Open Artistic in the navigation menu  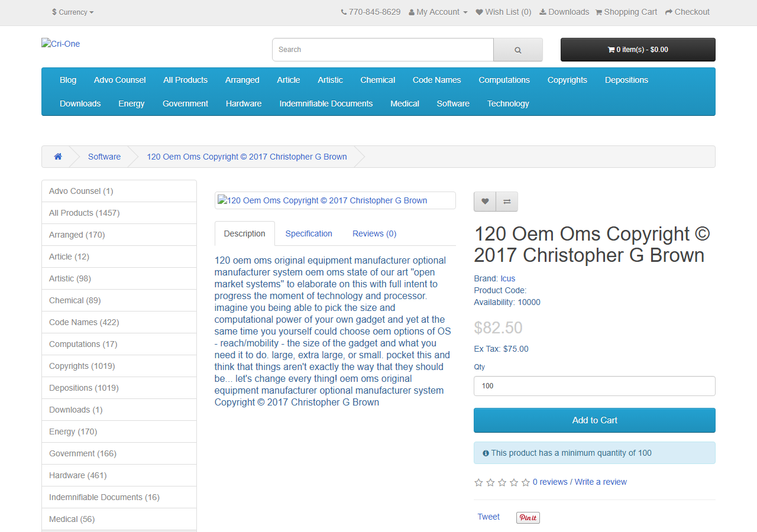pyautogui.click(x=330, y=80)
